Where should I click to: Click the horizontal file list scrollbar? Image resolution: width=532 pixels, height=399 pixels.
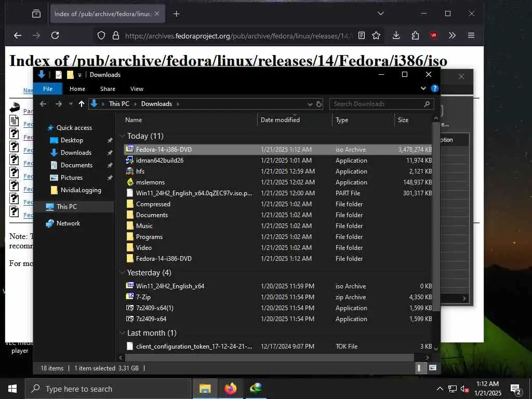coord(270,357)
